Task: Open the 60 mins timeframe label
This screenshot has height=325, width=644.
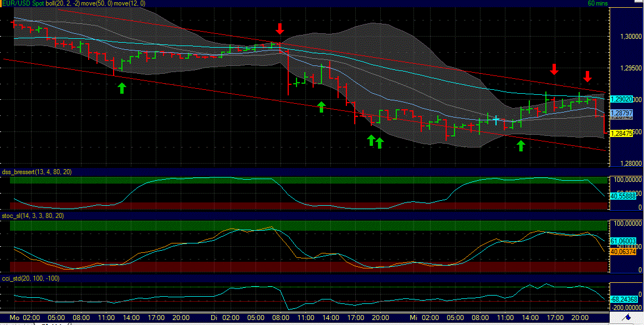Action: (x=597, y=3)
